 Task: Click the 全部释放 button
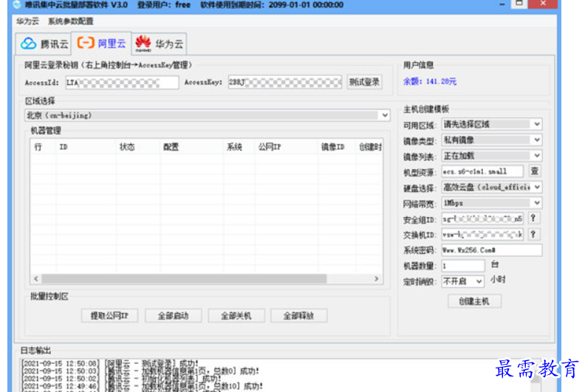click(298, 316)
